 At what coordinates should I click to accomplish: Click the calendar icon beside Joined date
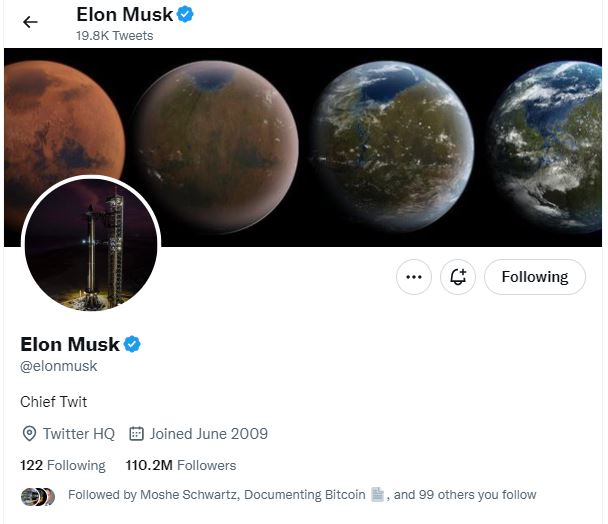[x=138, y=434]
